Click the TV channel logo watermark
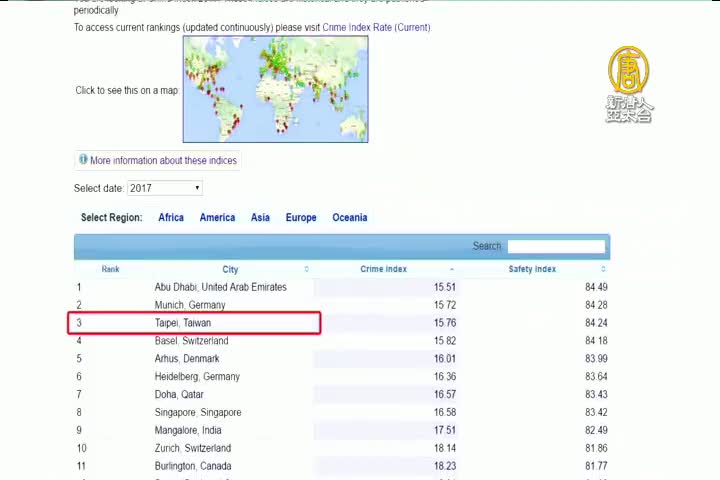Image resolution: width=720 pixels, height=480 pixels. [629, 84]
